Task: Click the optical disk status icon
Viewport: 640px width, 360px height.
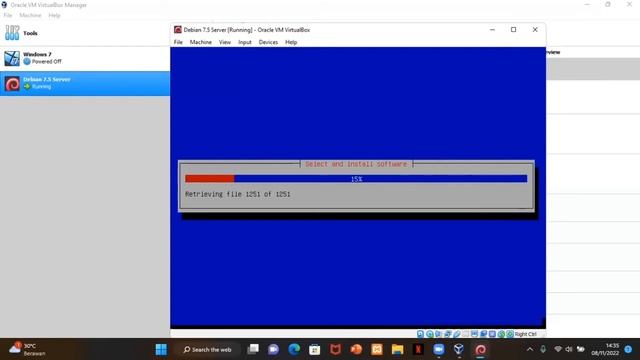Action: coord(429,334)
